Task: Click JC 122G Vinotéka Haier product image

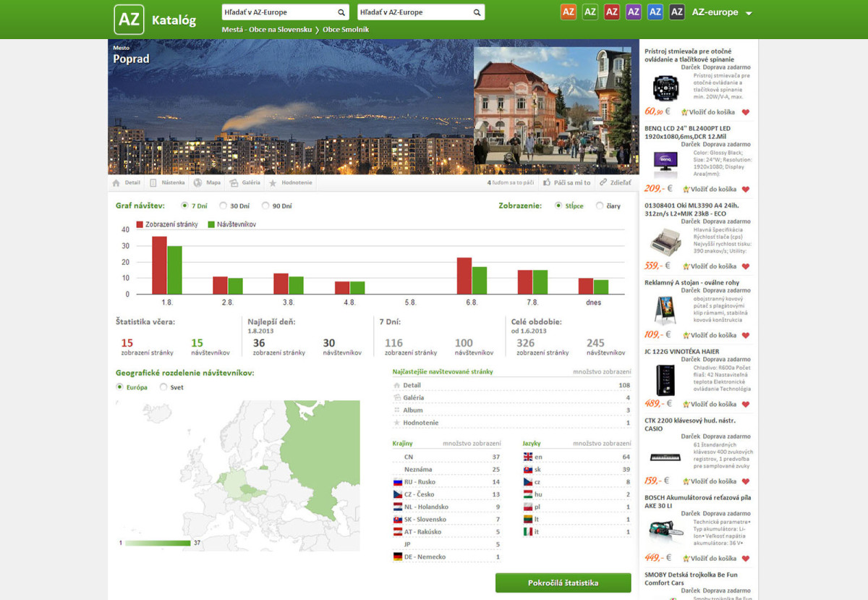Action: [x=665, y=380]
